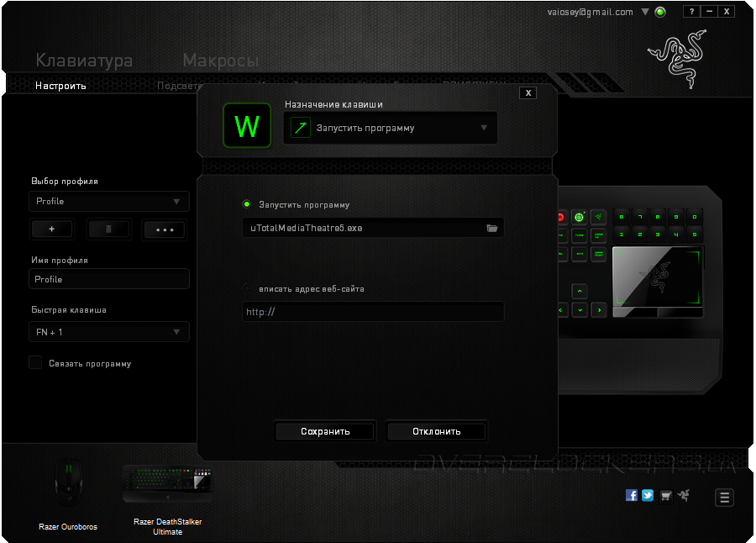Enable the Связать программу checkbox
The width and height of the screenshot is (756, 543).
34,362
